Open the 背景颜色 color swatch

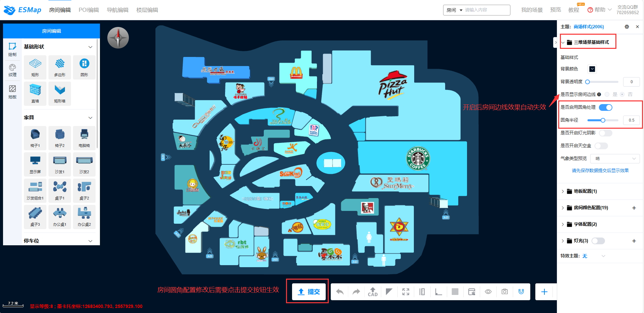point(592,69)
